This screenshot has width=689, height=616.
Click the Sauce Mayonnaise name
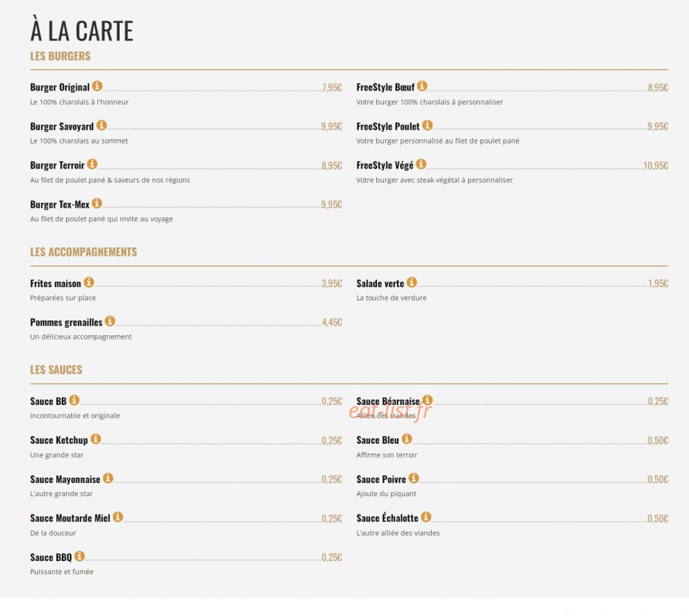coord(65,479)
